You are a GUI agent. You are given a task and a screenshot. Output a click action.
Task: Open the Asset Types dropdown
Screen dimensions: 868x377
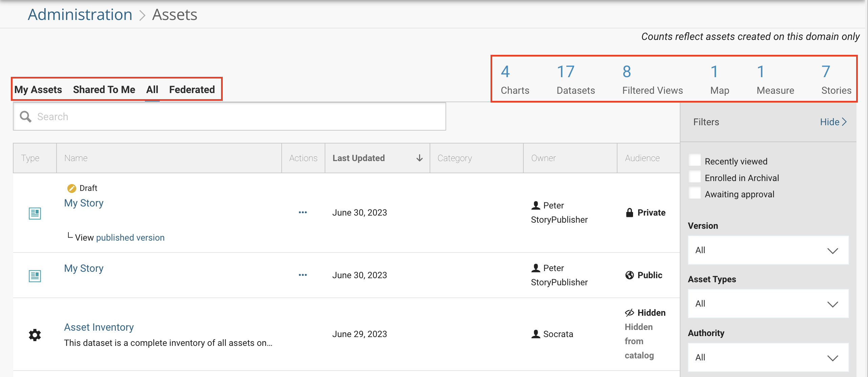tap(768, 304)
